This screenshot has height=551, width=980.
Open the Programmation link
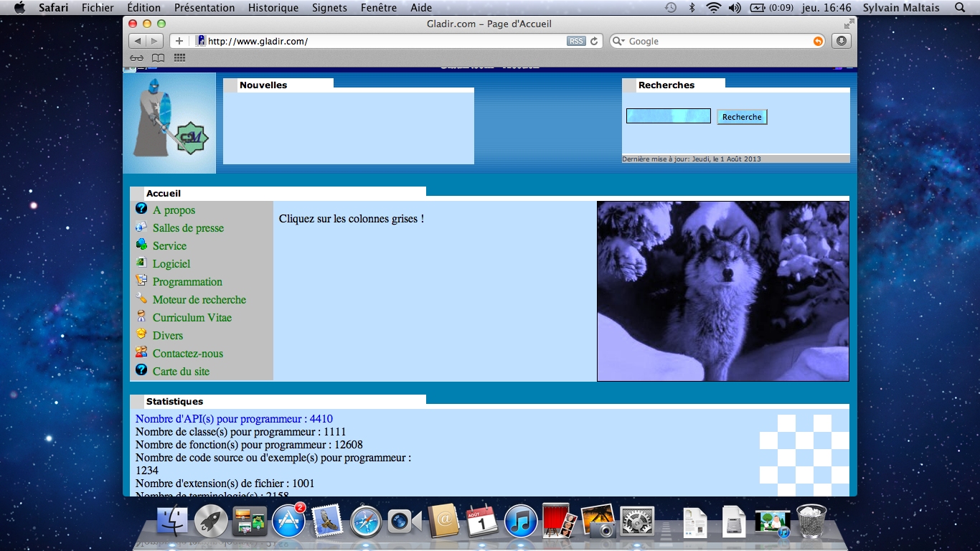point(187,282)
